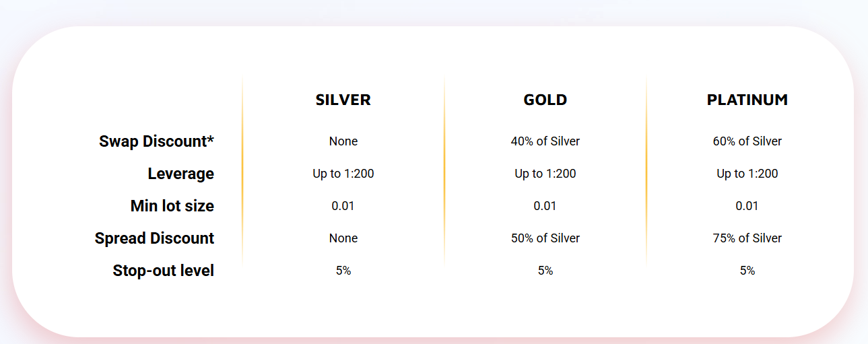Click Platinum's 75% of Silver spread value
Image resolution: width=868 pixels, height=344 pixels.
pos(747,238)
